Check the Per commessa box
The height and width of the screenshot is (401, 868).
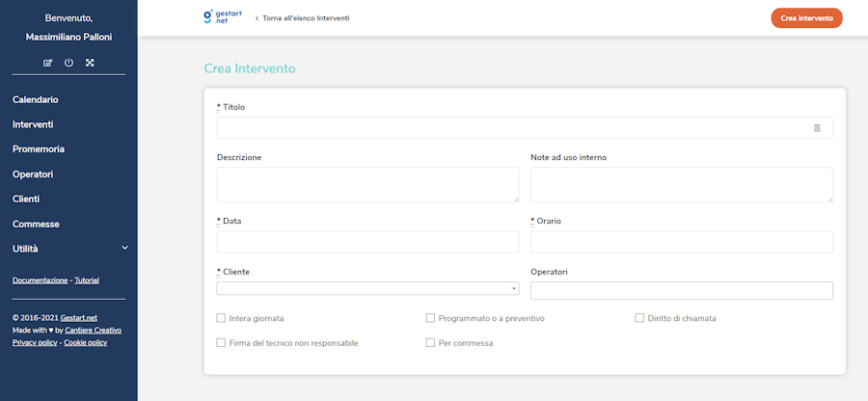(x=430, y=342)
